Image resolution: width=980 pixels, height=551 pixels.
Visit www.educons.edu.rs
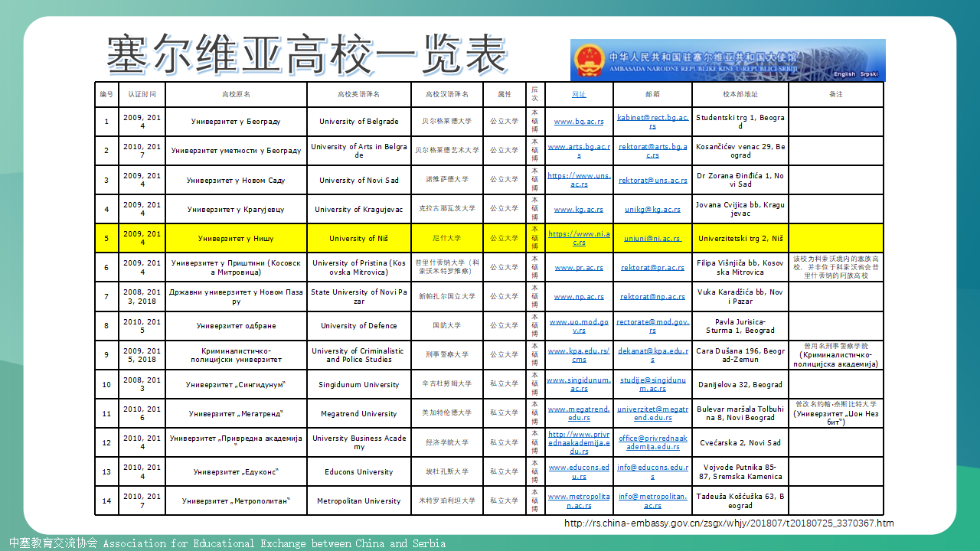(x=579, y=471)
